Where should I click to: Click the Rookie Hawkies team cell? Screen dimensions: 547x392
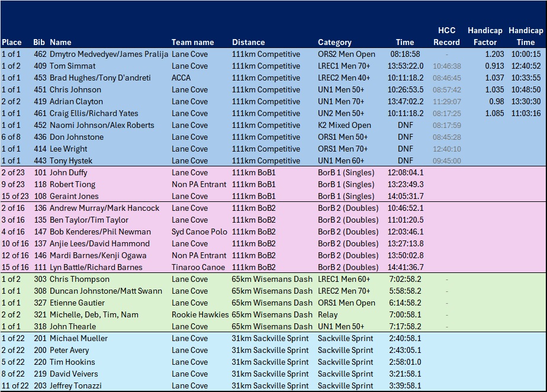(x=200, y=314)
